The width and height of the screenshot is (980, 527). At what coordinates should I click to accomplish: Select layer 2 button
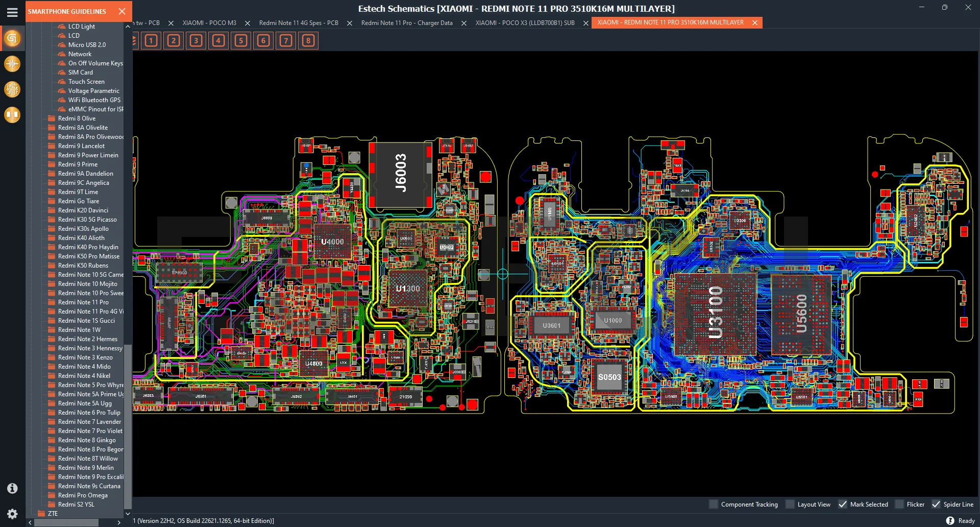[174, 41]
